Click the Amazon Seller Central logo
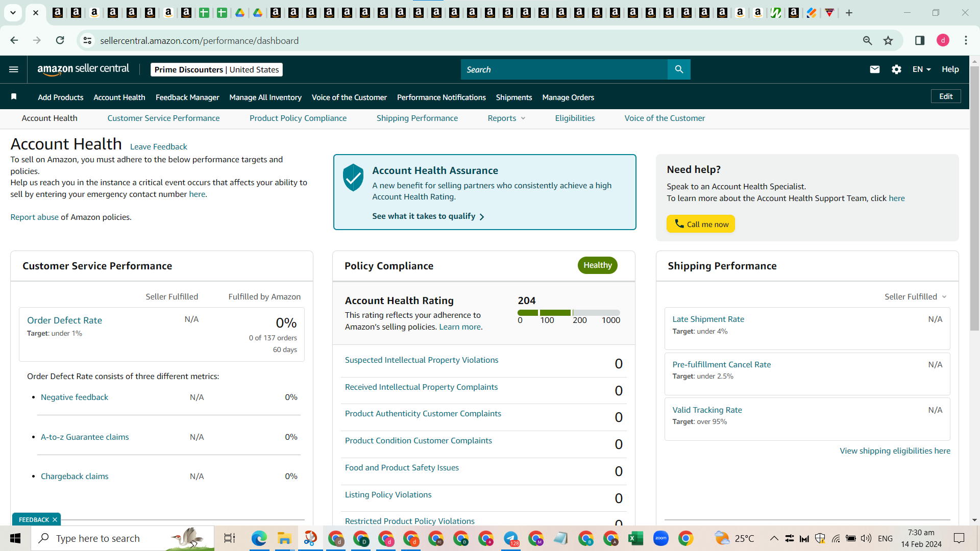This screenshot has height=551, width=980. point(83,69)
